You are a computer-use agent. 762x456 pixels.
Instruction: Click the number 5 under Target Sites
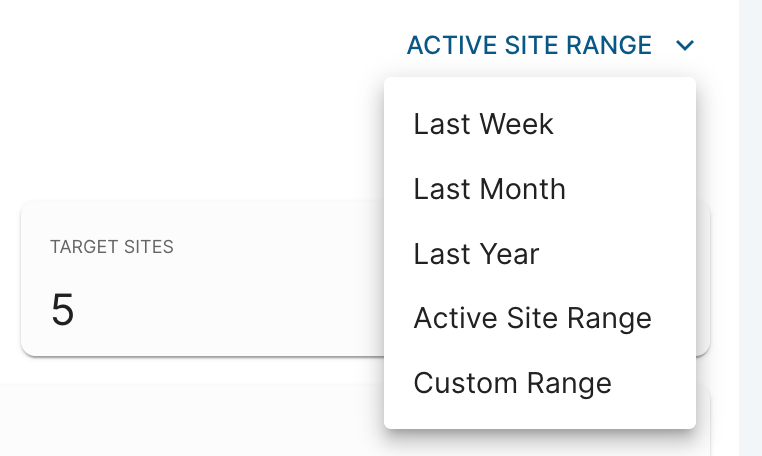point(62,311)
